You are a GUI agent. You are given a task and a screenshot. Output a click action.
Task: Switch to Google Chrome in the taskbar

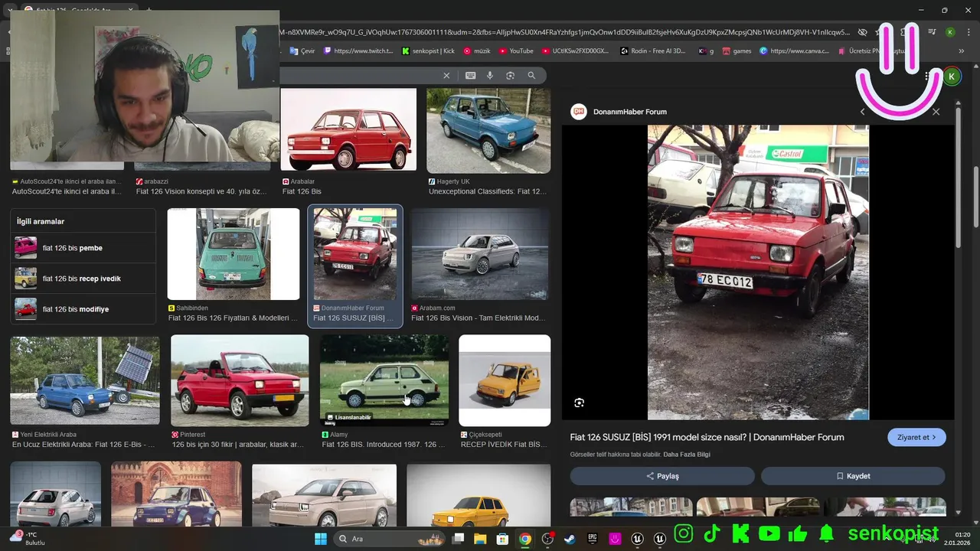tap(525, 539)
